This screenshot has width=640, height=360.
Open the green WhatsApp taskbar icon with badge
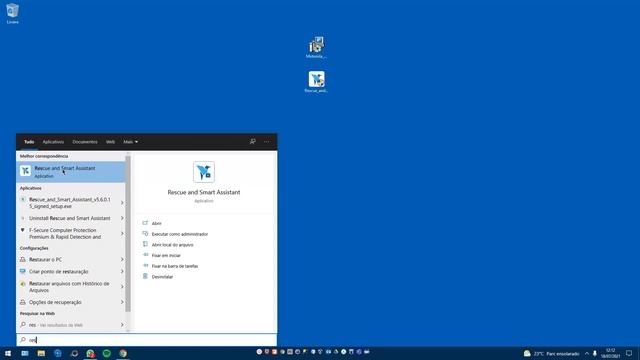tap(90, 353)
